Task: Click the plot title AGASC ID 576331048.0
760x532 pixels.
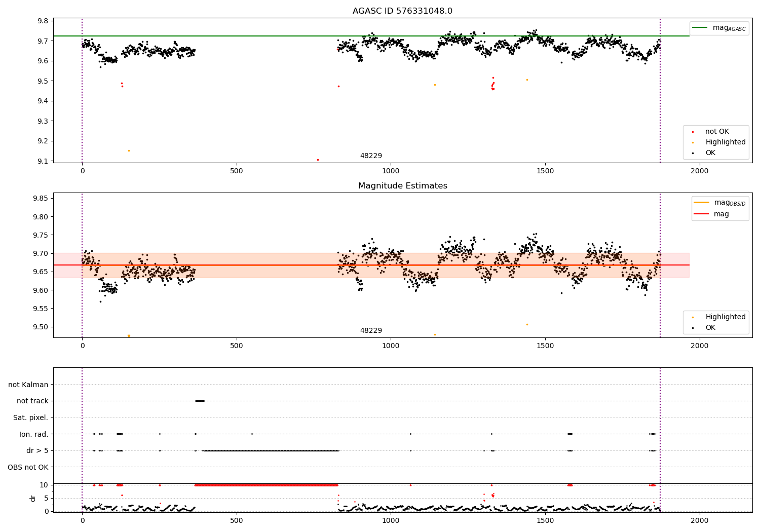Action: pos(402,11)
